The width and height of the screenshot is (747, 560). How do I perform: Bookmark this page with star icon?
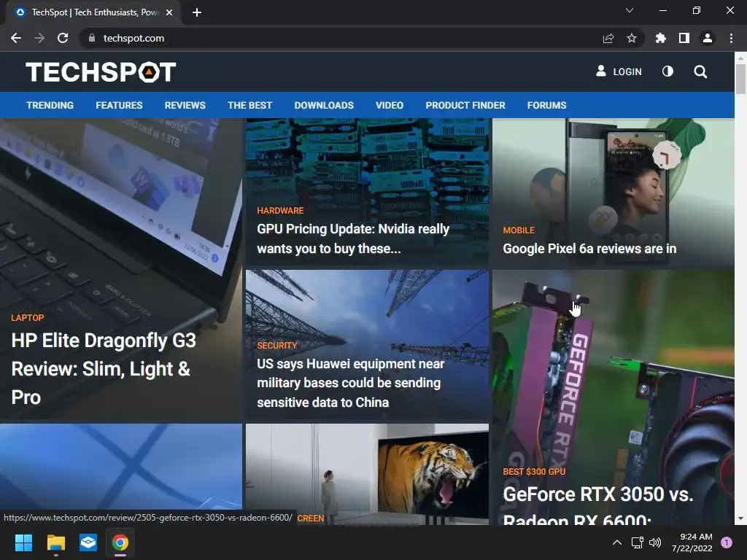(632, 38)
